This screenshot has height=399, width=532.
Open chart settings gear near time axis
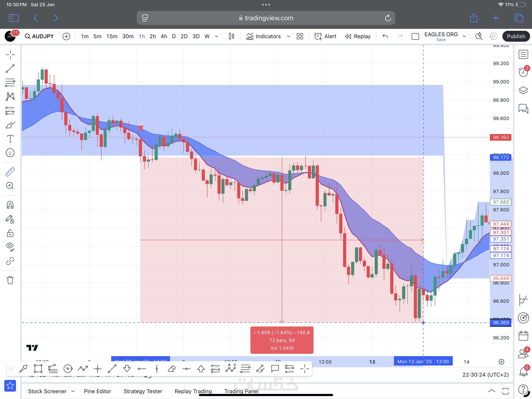(501, 362)
